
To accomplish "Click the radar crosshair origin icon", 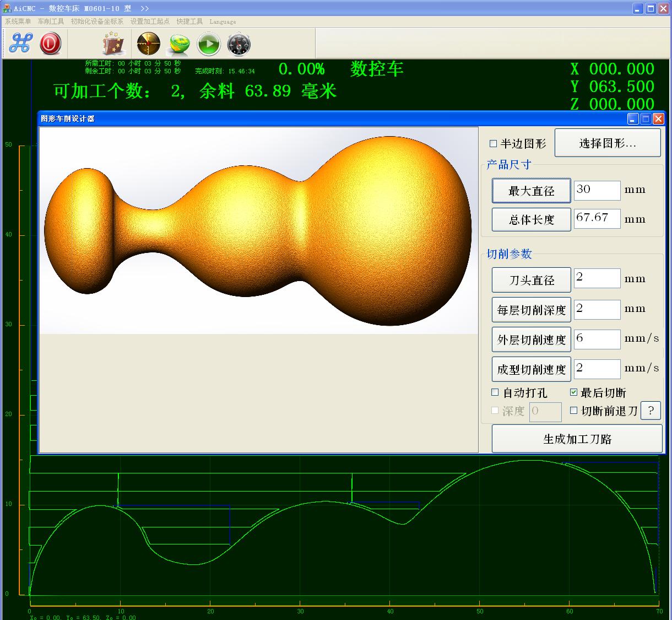I will pos(148,44).
